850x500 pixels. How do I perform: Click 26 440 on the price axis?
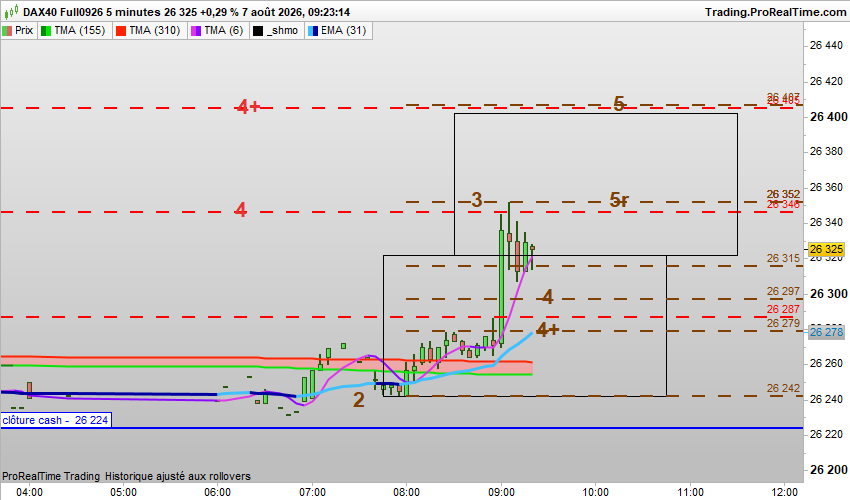point(826,46)
